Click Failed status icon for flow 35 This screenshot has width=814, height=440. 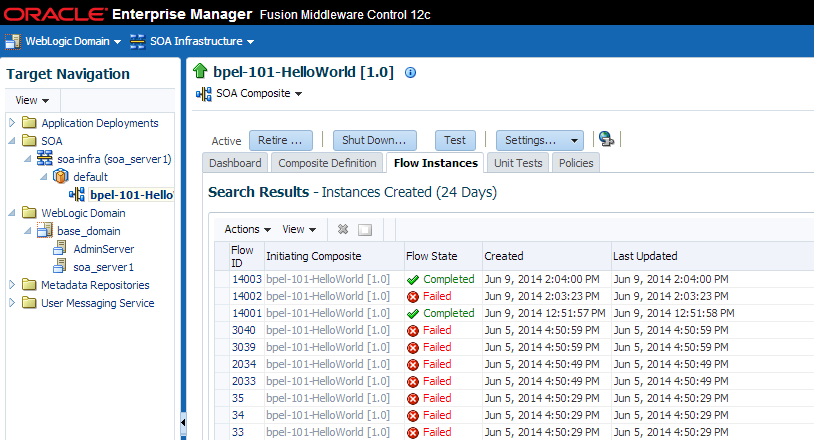[413, 399]
